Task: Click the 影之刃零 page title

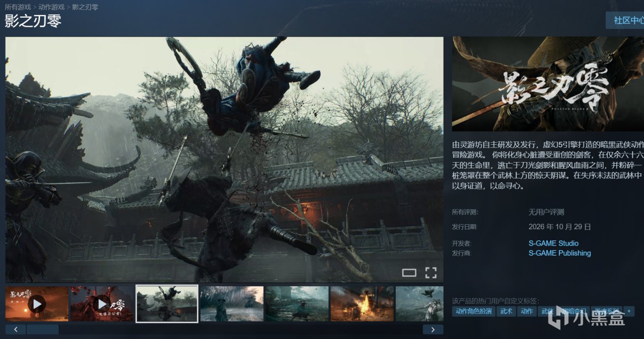Action: click(x=33, y=21)
